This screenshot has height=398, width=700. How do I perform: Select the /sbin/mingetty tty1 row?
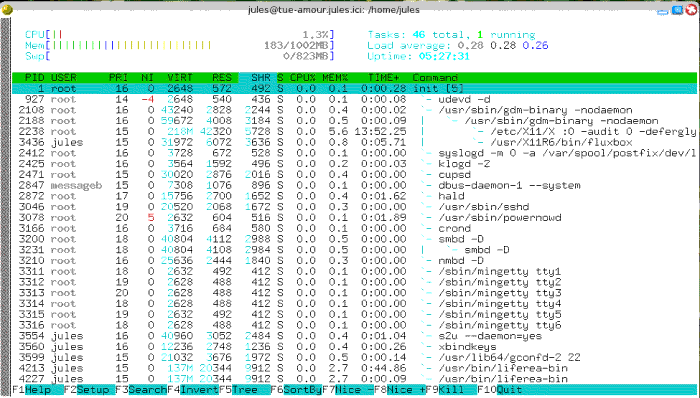click(354, 271)
